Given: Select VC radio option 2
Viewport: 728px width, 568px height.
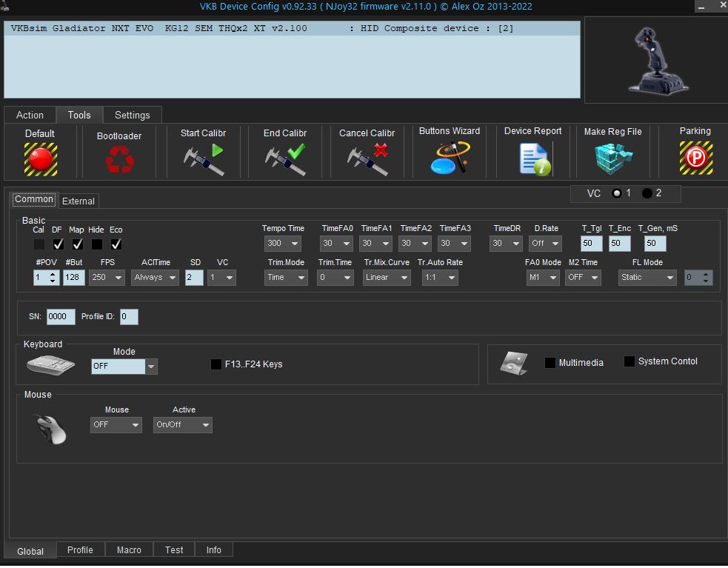Looking at the screenshot, I should tap(647, 193).
